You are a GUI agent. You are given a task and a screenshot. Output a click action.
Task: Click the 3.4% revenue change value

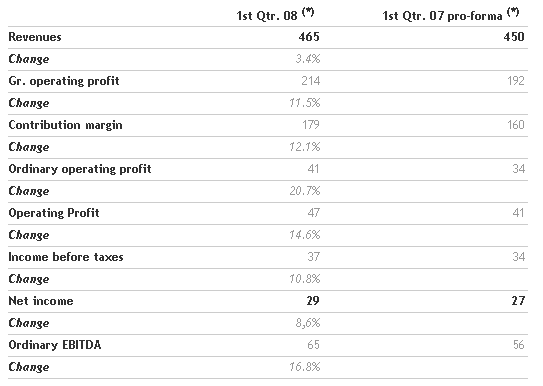point(308,59)
